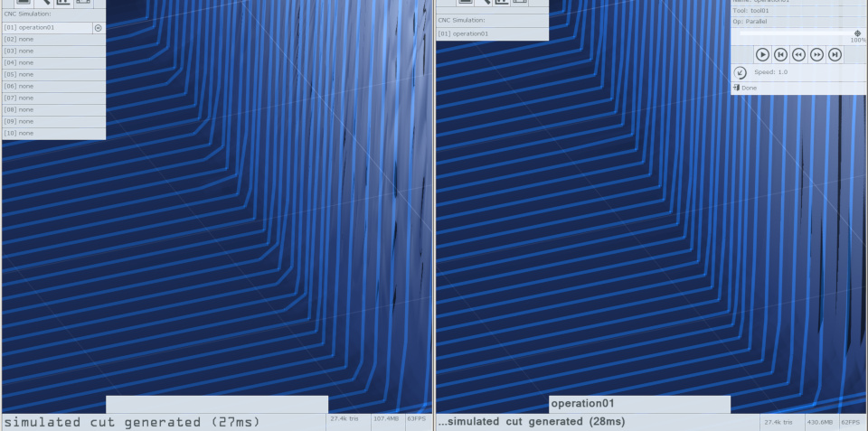Click the 'simulated cut generated (27ms)' status message
This screenshot has width=868, height=431.
132,422
